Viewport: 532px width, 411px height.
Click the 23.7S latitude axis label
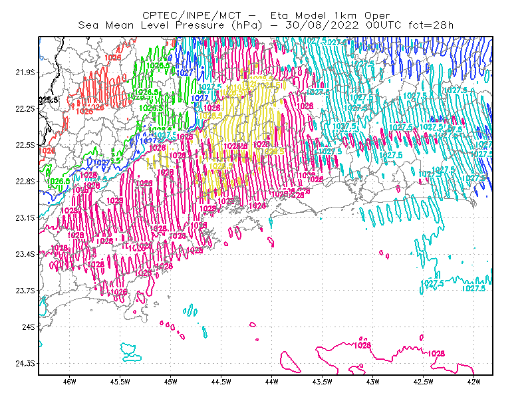point(25,291)
